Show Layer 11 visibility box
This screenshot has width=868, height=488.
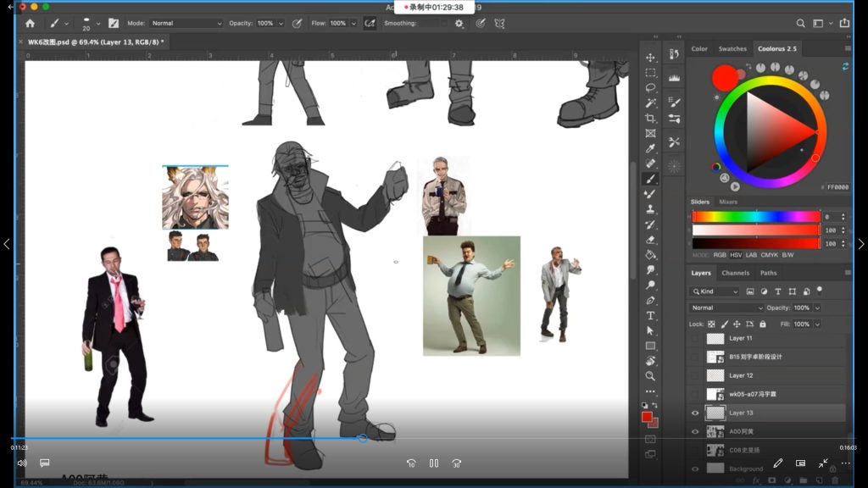click(695, 338)
